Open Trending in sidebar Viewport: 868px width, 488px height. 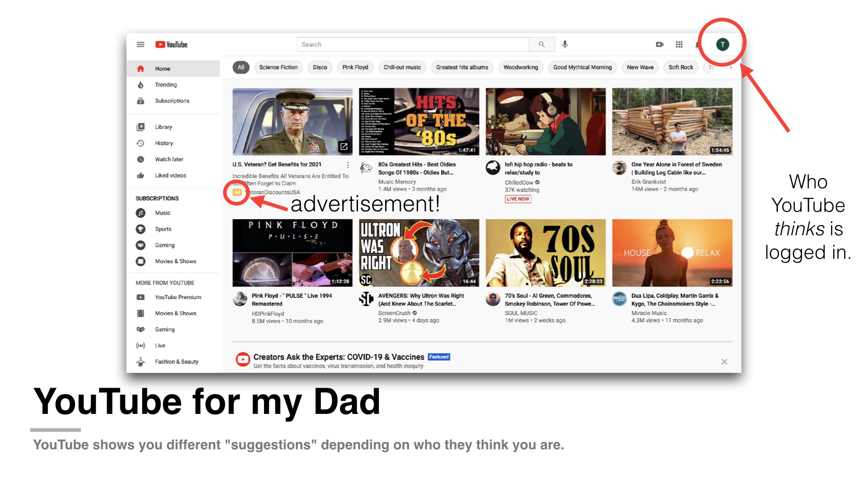(174, 84)
